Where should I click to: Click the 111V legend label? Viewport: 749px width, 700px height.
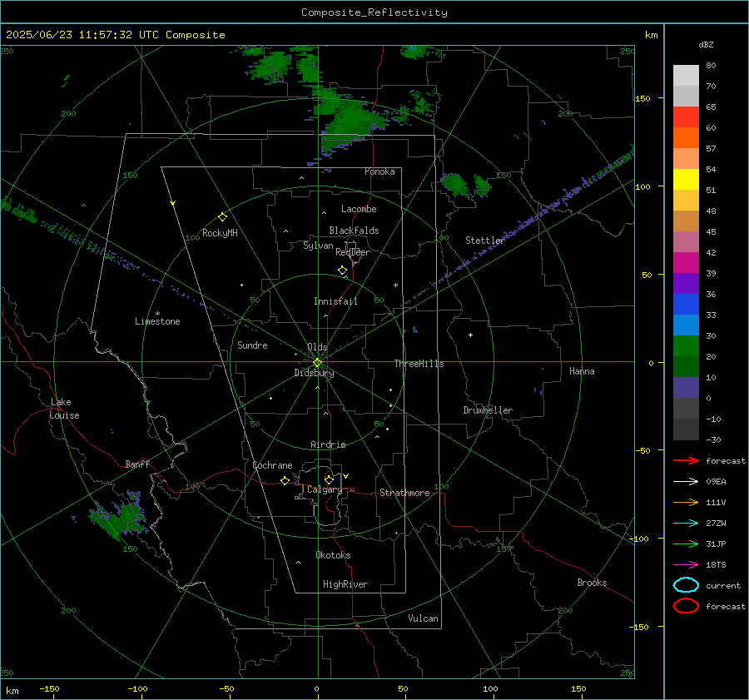click(716, 502)
